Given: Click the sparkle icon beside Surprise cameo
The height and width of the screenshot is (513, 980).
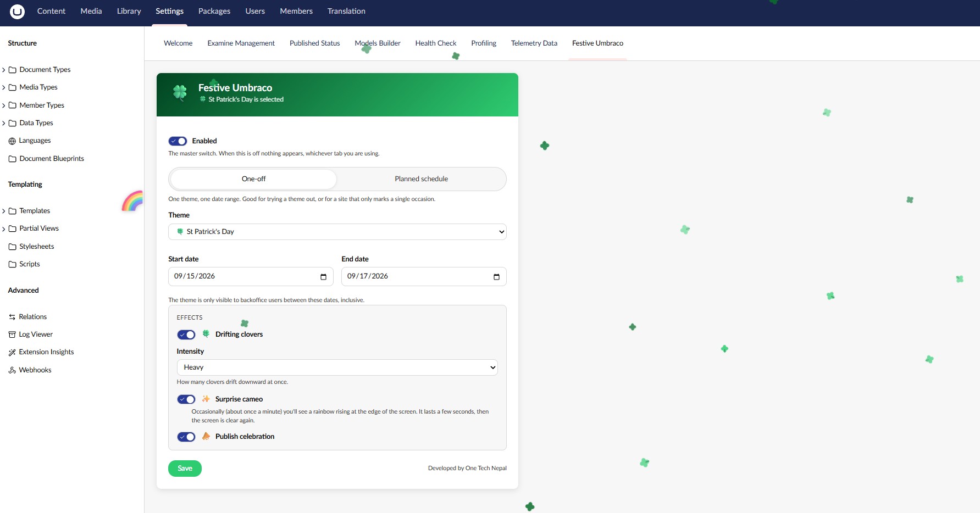Looking at the screenshot, I should [x=206, y=399].
